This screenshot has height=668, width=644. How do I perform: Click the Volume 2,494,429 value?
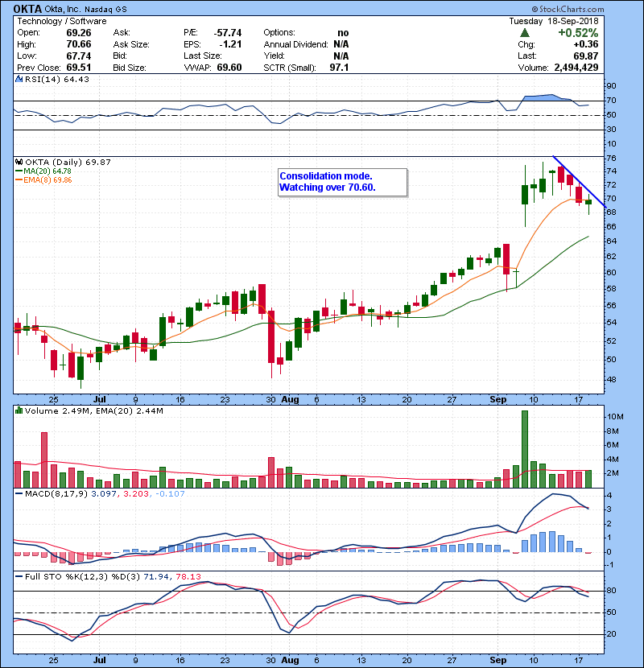click(x=576, y=68)
